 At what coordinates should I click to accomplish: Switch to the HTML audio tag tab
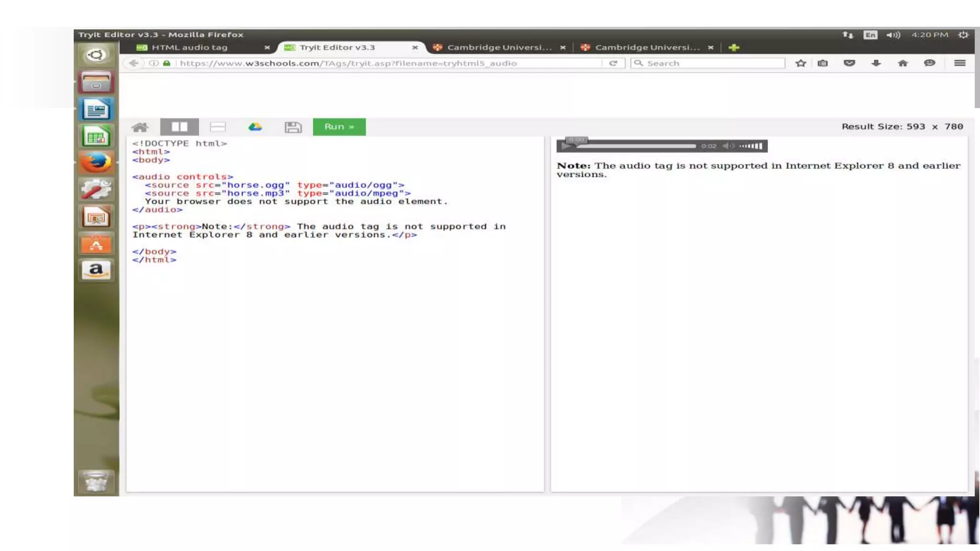pos(189,47)
